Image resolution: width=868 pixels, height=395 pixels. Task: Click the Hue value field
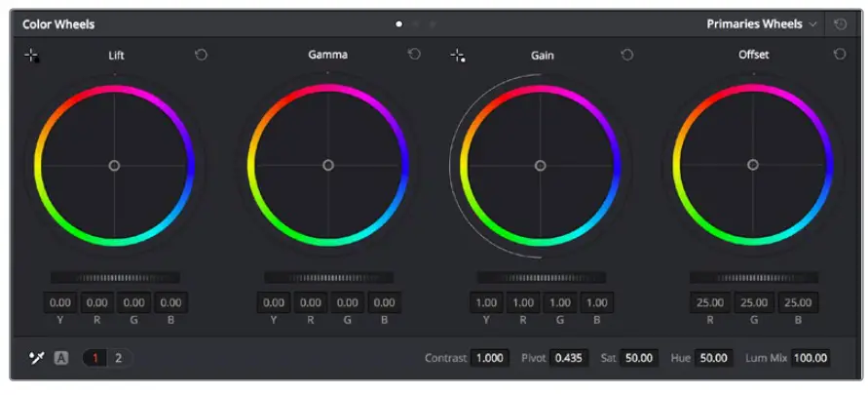[713, 358]
